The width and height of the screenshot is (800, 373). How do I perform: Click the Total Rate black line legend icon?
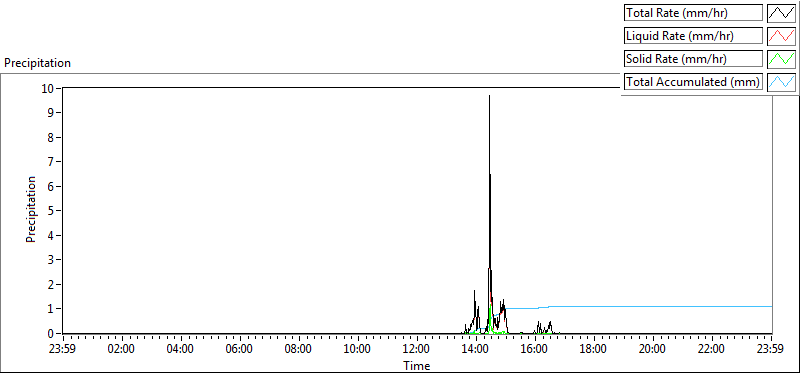pos(781,13)
